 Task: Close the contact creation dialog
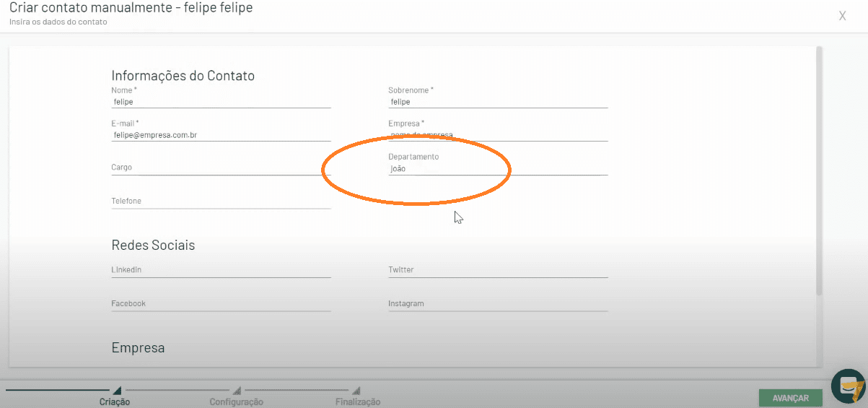842,16
